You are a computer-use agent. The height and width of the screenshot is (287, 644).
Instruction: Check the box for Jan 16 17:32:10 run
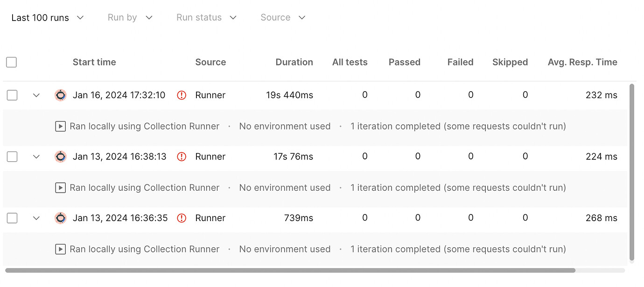pos(12,95)
